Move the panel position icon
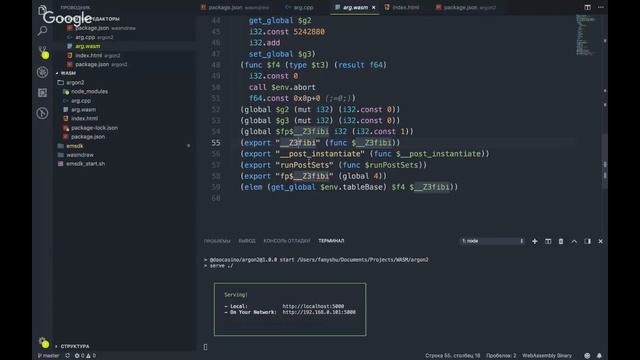 (587, 241)
